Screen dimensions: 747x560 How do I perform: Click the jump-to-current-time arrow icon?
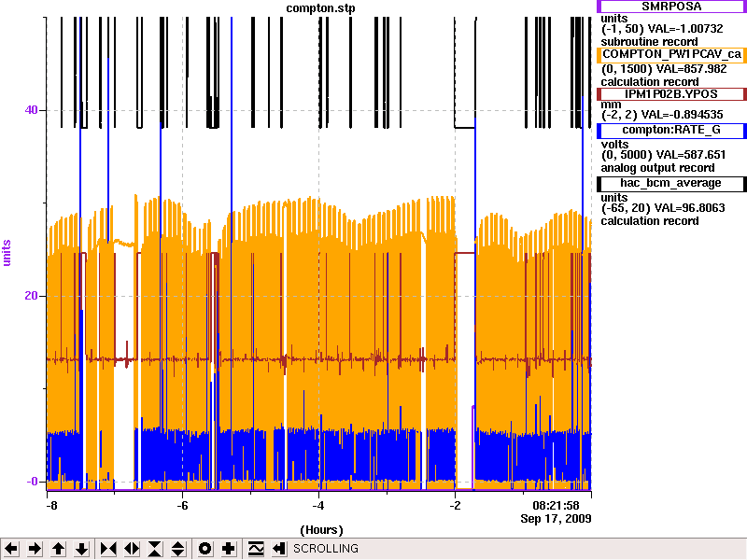[279, 549]
